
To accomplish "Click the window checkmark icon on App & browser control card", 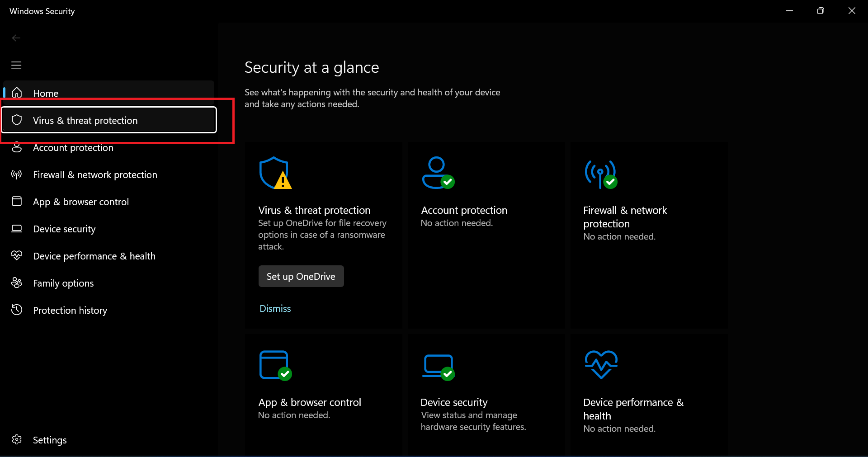I will [275, 365].
